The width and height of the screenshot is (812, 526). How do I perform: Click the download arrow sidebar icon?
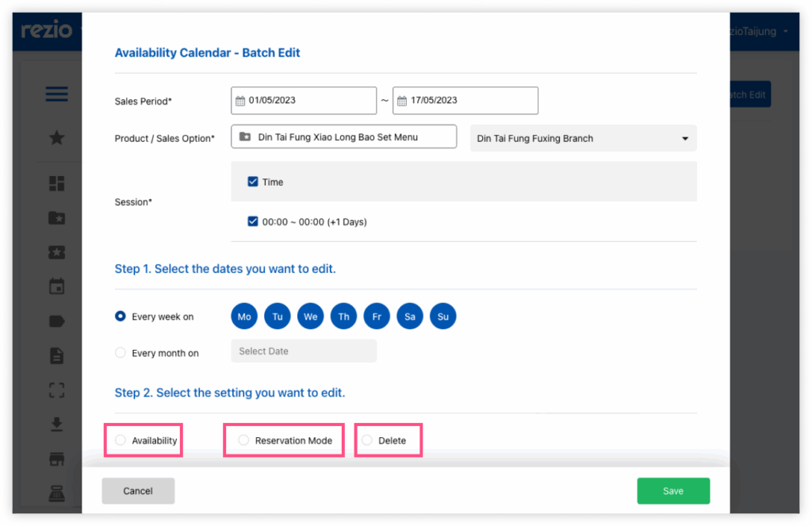pos(56,424)
